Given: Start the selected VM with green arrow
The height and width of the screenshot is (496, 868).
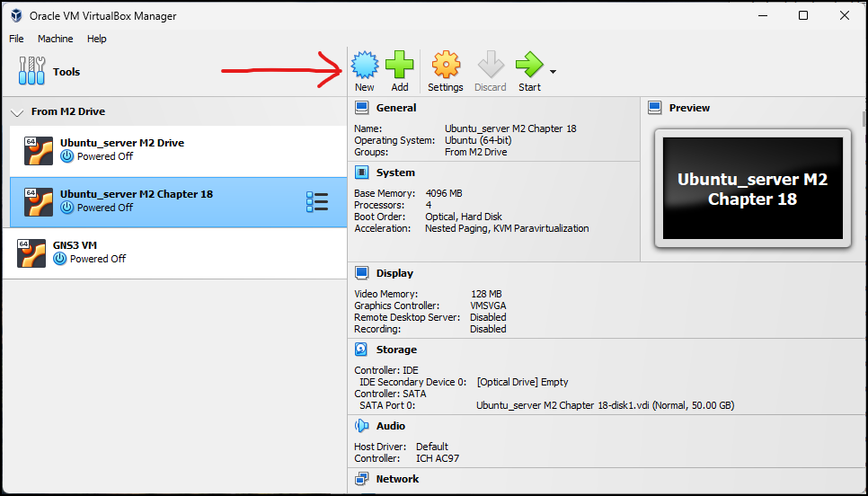Looking at the screenshot, I should 529,64.
